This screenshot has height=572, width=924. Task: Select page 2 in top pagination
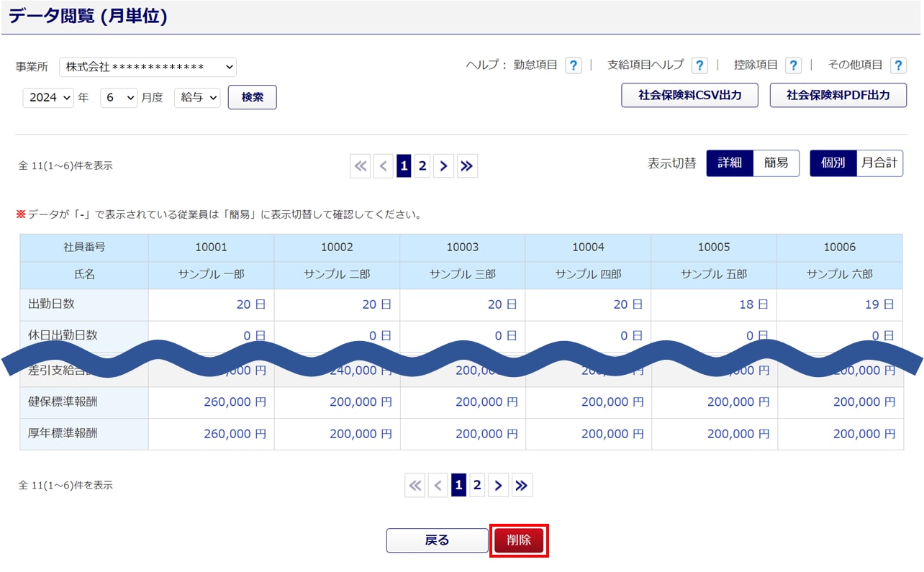(422, 166)
